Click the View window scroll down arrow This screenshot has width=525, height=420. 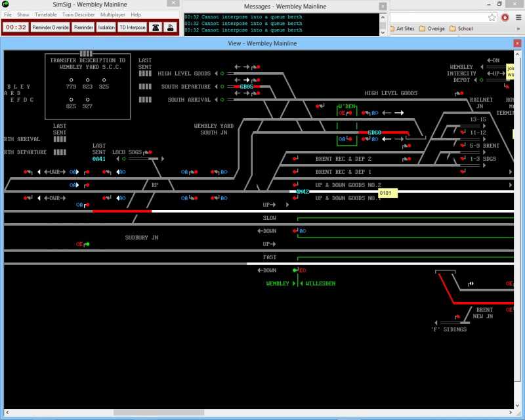coord(517,406)
